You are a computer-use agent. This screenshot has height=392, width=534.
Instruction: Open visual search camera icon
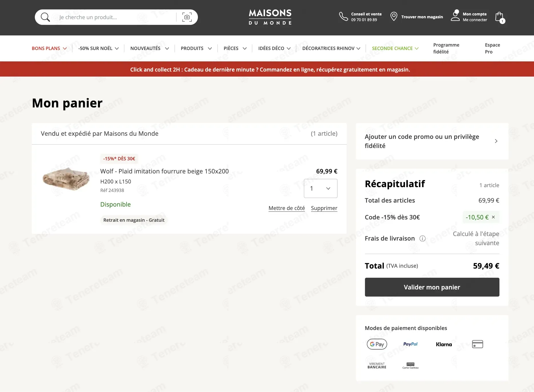(187, 17)
